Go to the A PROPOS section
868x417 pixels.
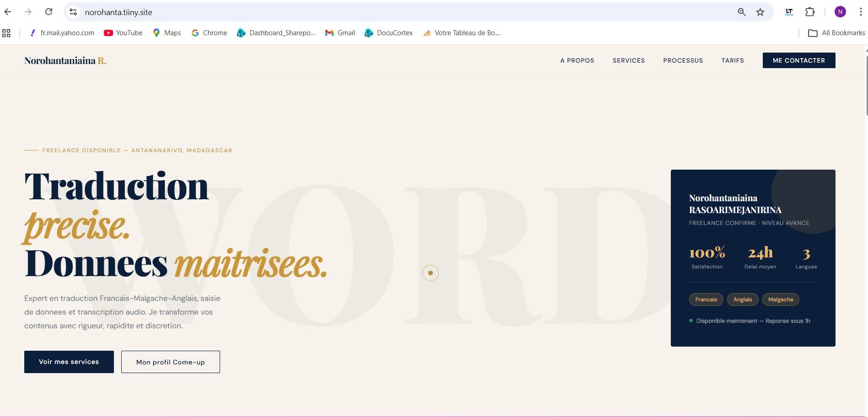pyautogui.click(x=577, y=60)
